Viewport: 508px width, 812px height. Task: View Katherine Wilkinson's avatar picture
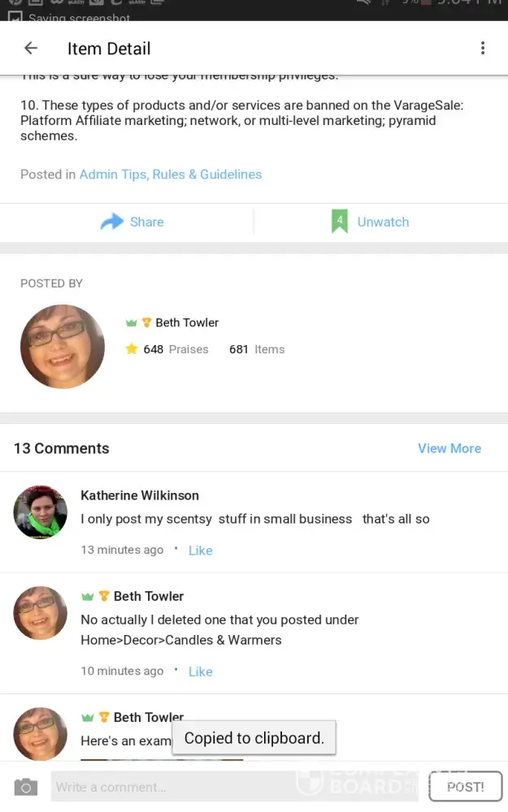(x=40, y=512)
